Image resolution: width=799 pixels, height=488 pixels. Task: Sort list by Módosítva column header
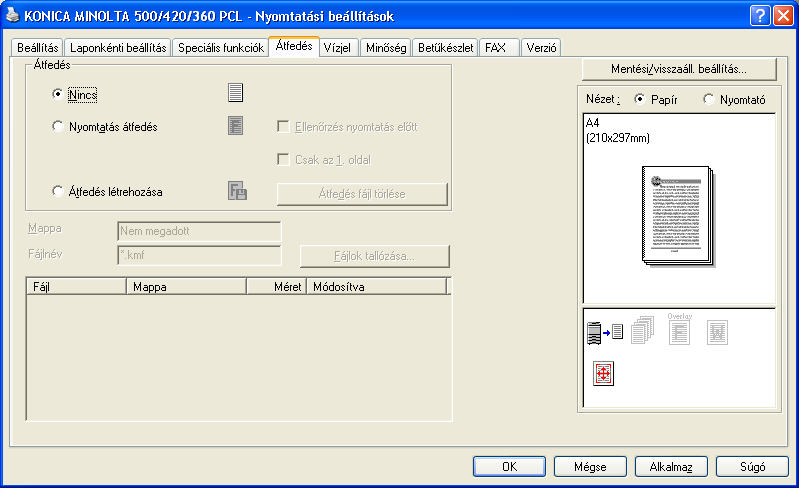[x=376, y=287]
